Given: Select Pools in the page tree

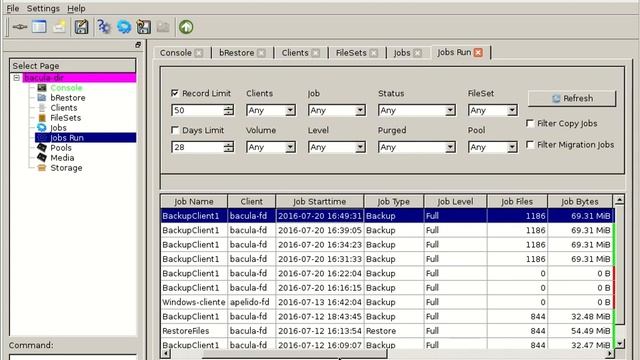Looking at the screenshot, I should (x=61, y=148).
